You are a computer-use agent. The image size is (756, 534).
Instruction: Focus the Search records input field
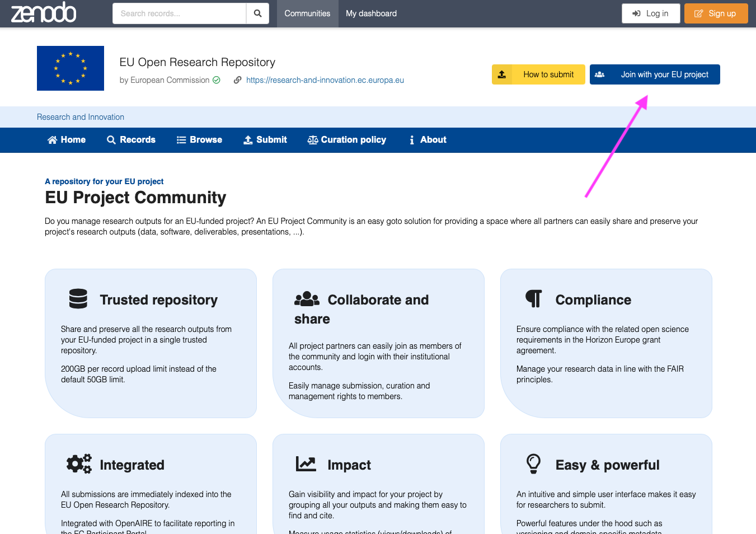pos(179,13)
